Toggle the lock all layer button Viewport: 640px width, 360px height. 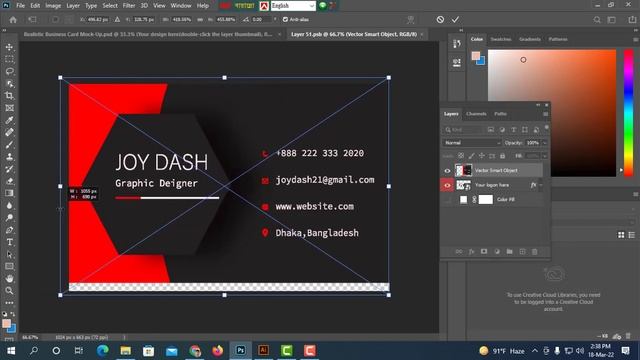click(502, 156)
